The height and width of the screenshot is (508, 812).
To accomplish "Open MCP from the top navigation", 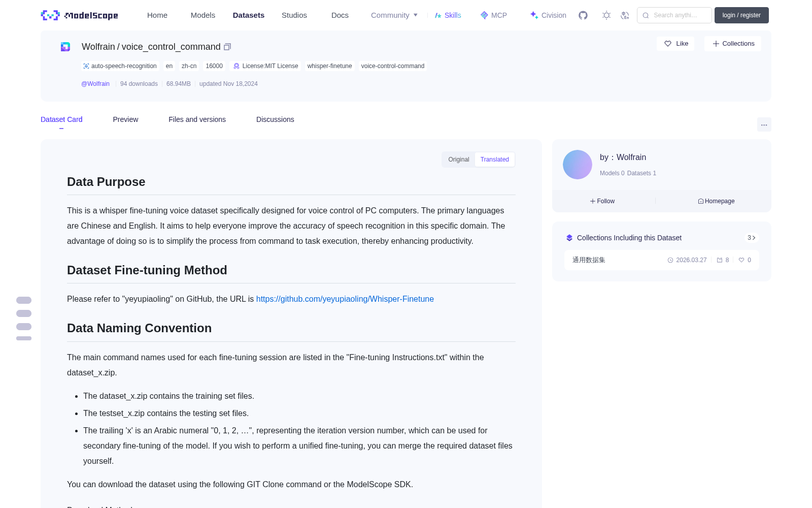I will click(494, 15).
